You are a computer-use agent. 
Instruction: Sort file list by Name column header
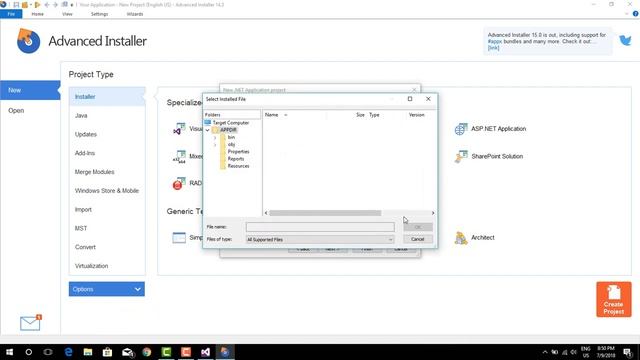pyautogui.click(x=271, y=115)
